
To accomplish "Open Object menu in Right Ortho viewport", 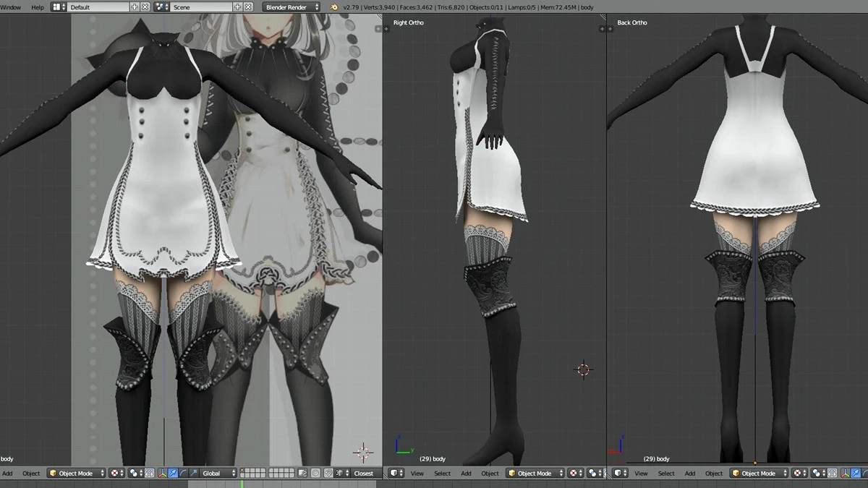I will pyautogui.click(x=490, y=474).
